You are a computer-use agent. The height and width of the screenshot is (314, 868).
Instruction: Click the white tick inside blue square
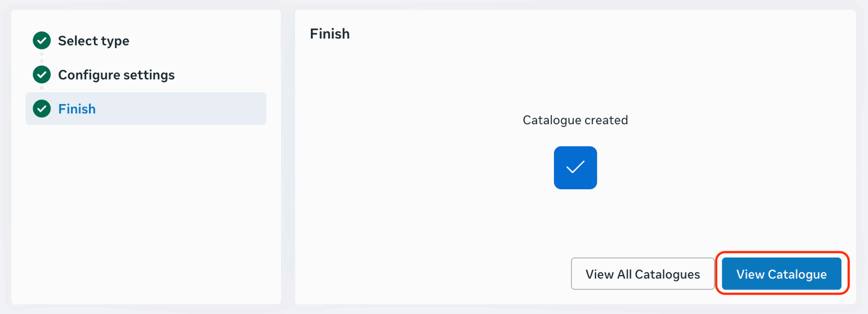coord(575,167)
